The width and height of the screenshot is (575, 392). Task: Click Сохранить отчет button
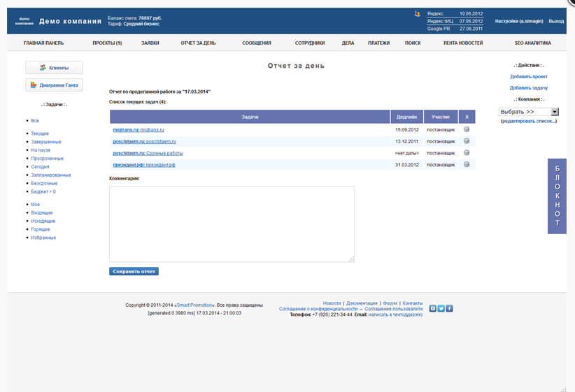[134, 272]
